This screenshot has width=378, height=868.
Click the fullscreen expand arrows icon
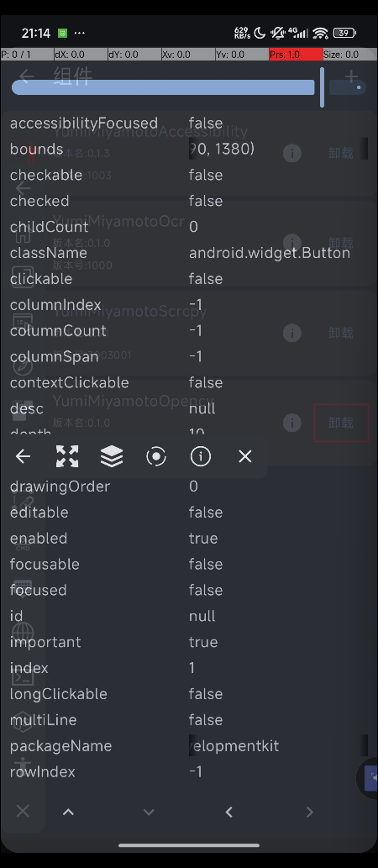click(x=67, y=456)
